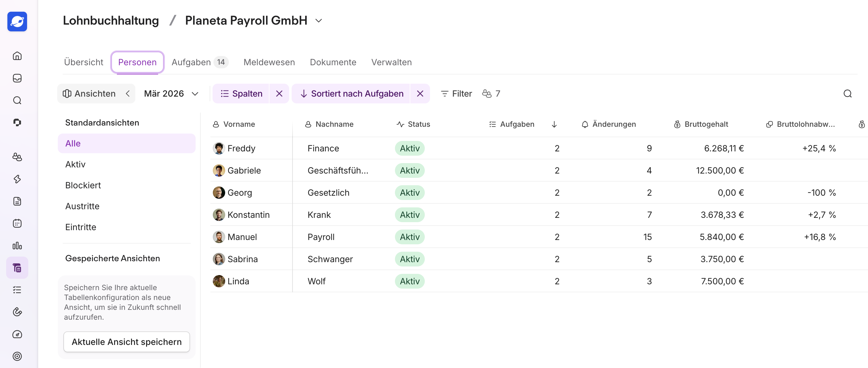Open Freddy's avatar in the table
This screenshot has width=868, height=368.
[219, 148]
